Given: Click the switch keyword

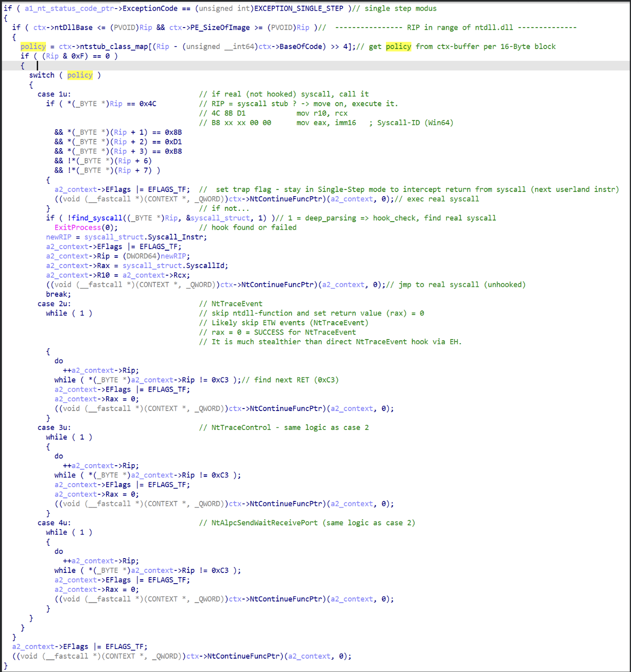Looking at the screenshot, I should pos(42,75).
